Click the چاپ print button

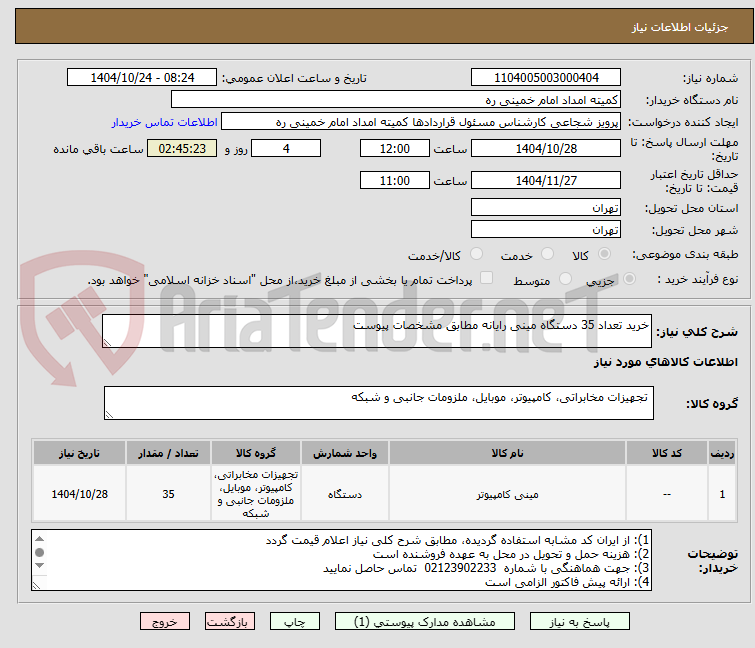tap(294, 622)
